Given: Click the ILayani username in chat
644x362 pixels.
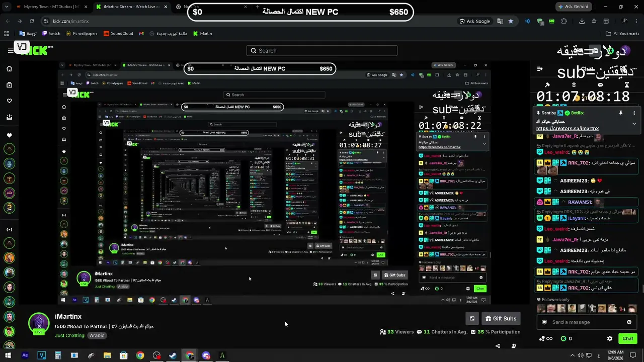Looking at the screenshot, I should point(577,219).
